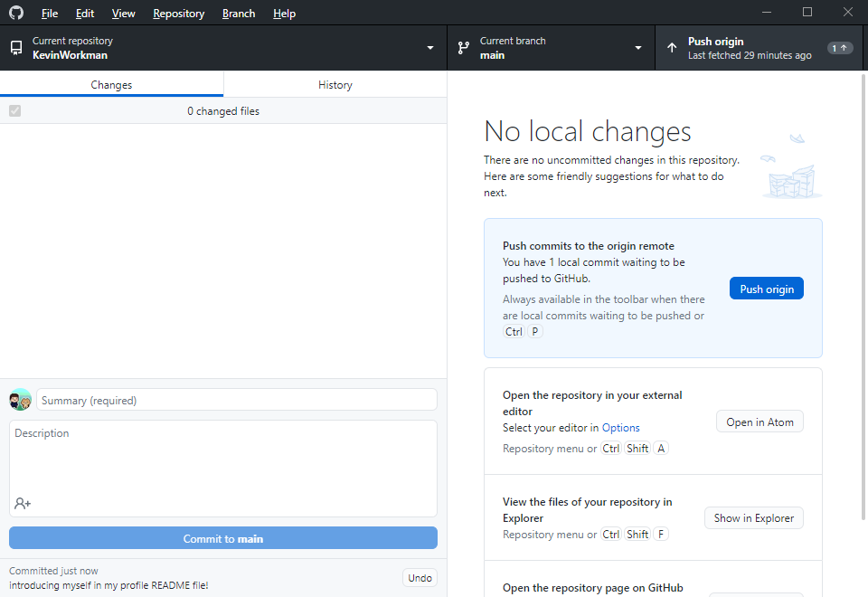Click the upward arrow Push origin icon
Viewport: 868px width, 597px height.
(x=672, y=48)
